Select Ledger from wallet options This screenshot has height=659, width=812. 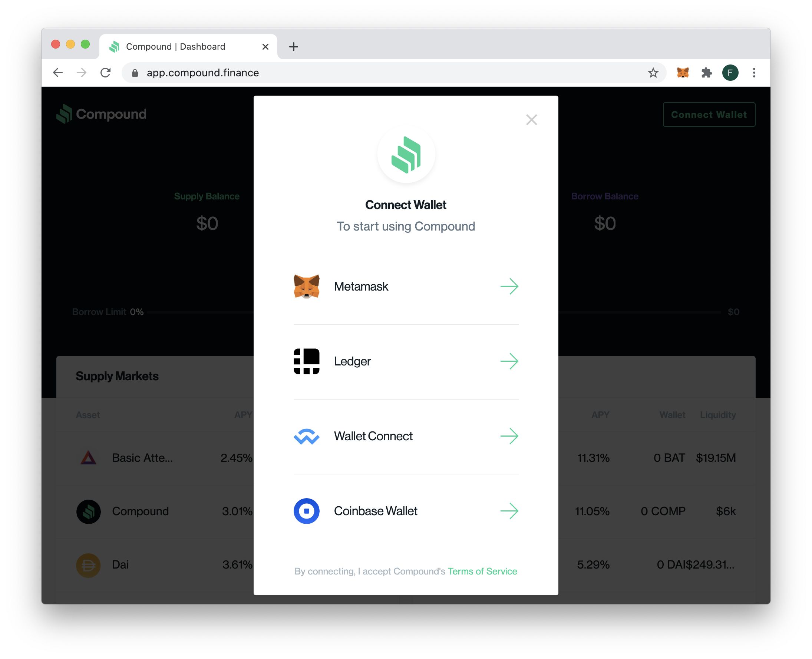click(x=406, y=361)
